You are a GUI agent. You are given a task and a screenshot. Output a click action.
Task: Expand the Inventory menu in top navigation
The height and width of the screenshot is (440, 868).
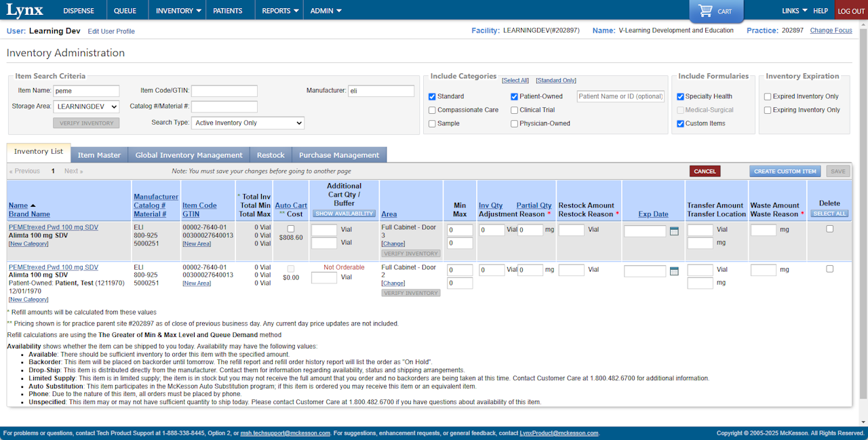click(178, 11)
